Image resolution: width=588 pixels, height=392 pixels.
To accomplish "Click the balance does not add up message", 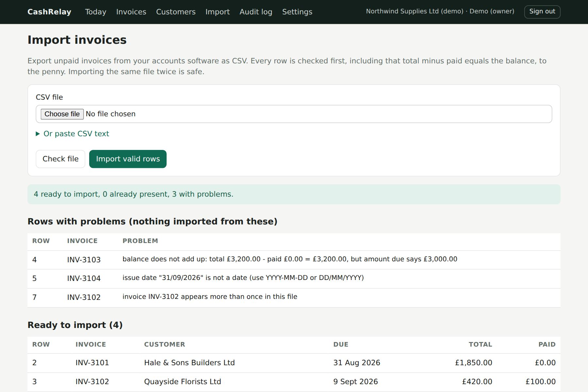I will tap(290, 259).
